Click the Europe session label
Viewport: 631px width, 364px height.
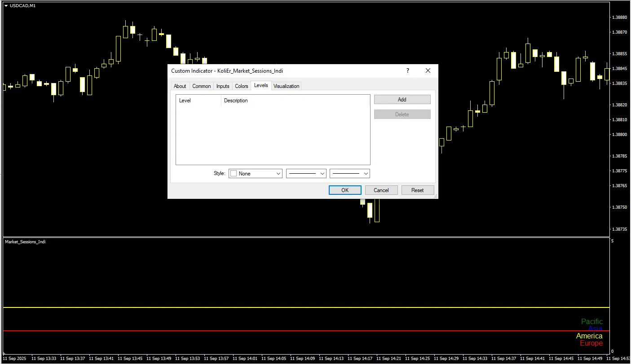(x=591, y=343)
